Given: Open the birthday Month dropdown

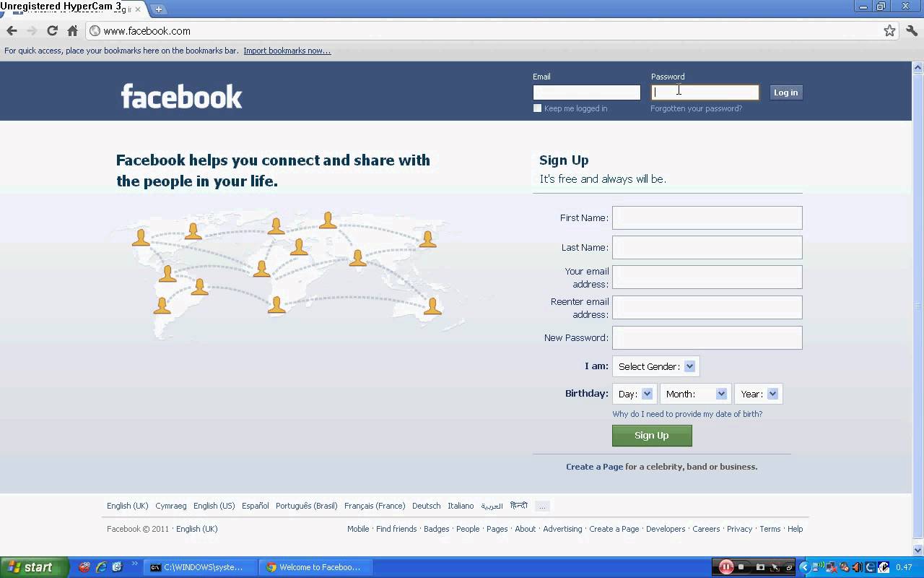Looking at the screenshot, I should click(x=695, y=394).
